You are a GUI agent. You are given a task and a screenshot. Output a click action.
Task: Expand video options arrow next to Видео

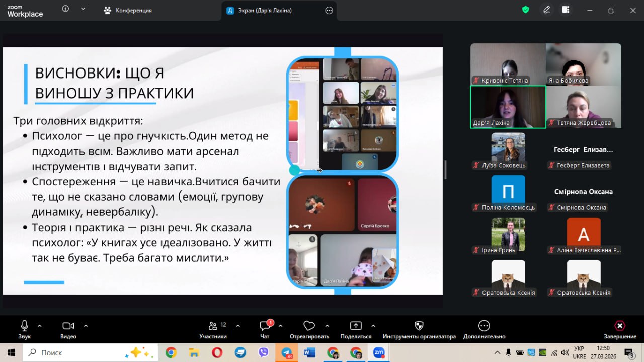pyautogui.click(x=86, y=326)
